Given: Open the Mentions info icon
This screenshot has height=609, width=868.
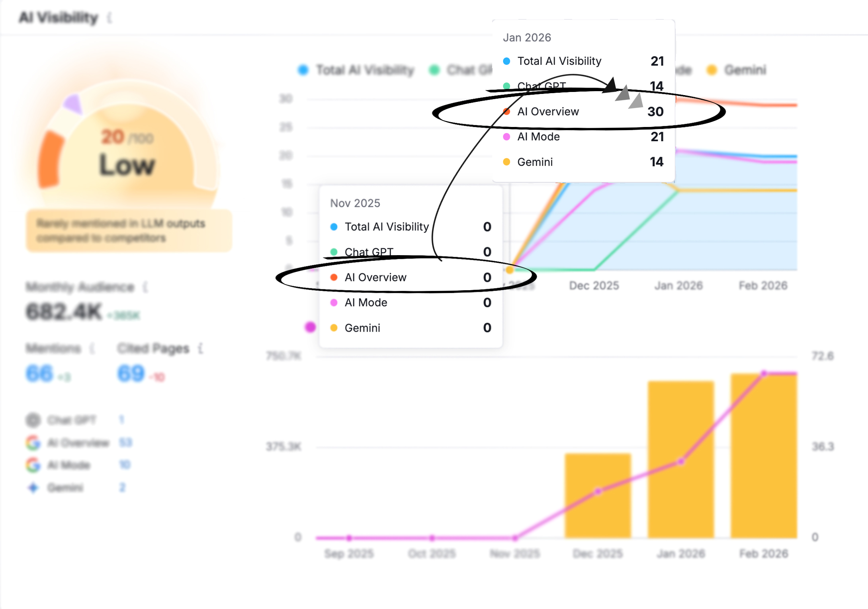Looking at the screenshot, I should [x=92, y=348].
